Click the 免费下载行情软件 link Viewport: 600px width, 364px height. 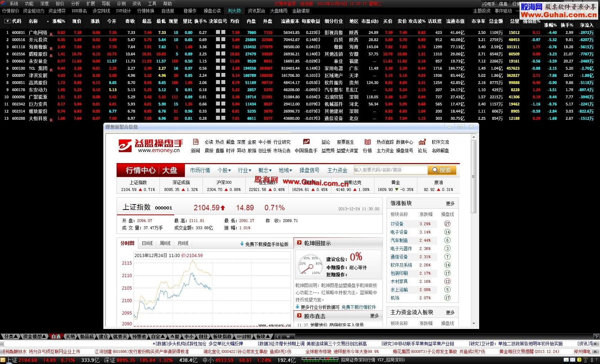click(x=359, y=307)
